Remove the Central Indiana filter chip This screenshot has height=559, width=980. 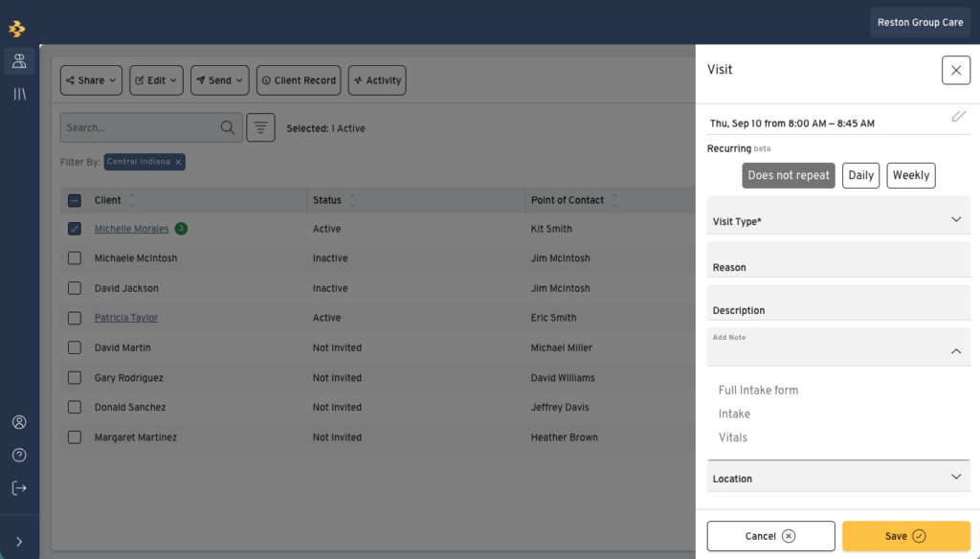coord(179,162)
